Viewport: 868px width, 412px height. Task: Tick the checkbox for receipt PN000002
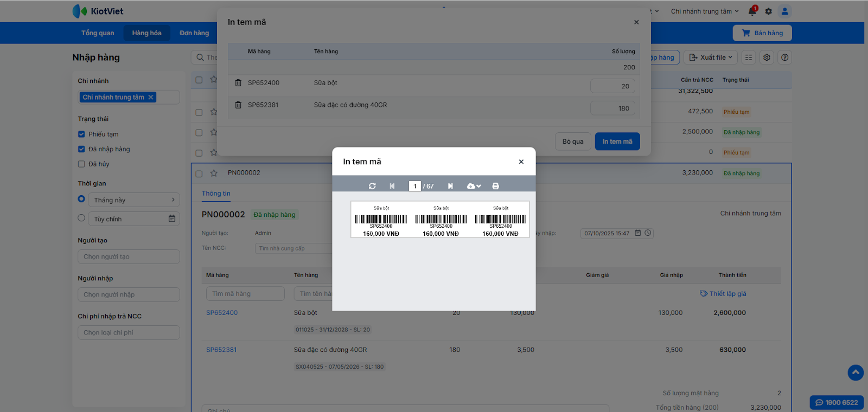[199, 173]
